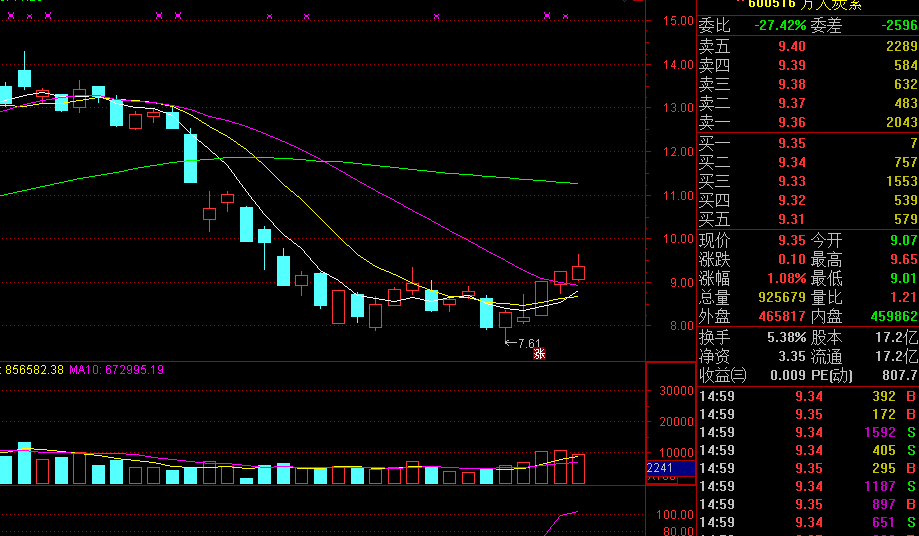Viewport: 919px width, 536px height.
Task: Click the PE(动) value 807.7
Action: 900,375
